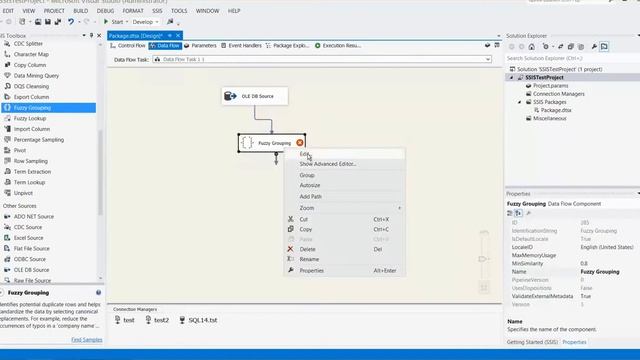Close the Package.dtsx design tab
640x360 pixels.
(178, 36)
